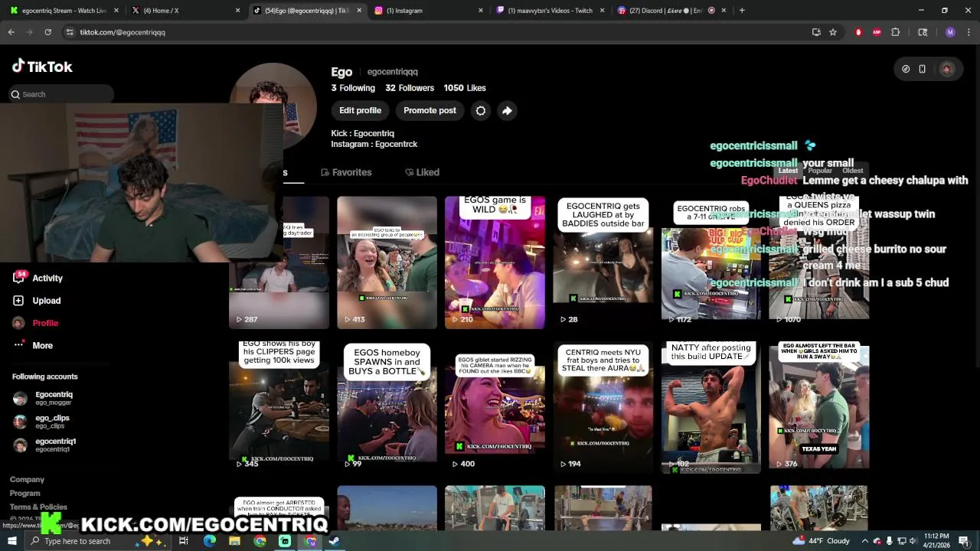The width and height of the screenshot is (980, 551).
Task: Click the Company footer link
Action: pyautogui.click(x=27, y=480)
